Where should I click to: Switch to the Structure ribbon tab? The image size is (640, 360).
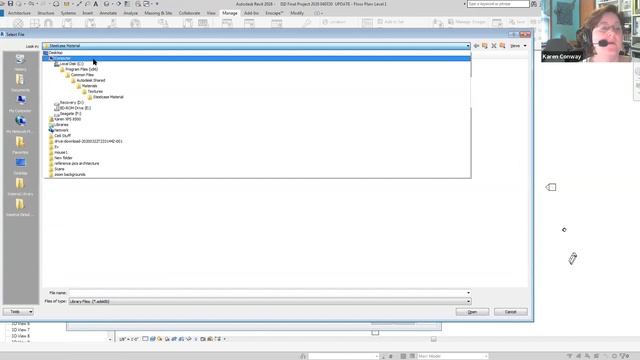tap(46, 13)
